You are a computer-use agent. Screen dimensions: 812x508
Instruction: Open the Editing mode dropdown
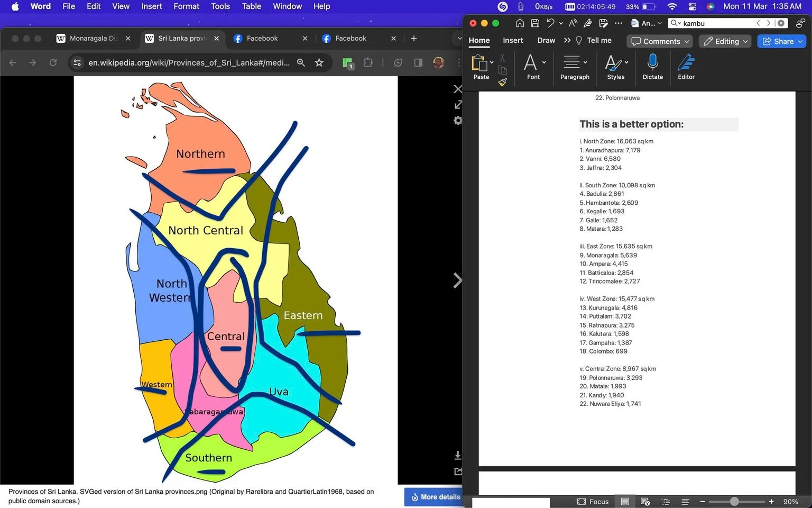[725, 41]
